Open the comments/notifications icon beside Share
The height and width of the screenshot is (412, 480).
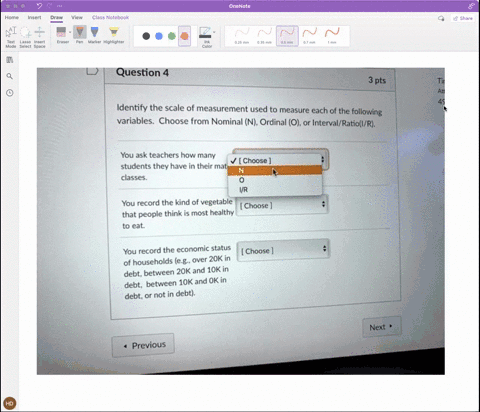coord(441,18)
